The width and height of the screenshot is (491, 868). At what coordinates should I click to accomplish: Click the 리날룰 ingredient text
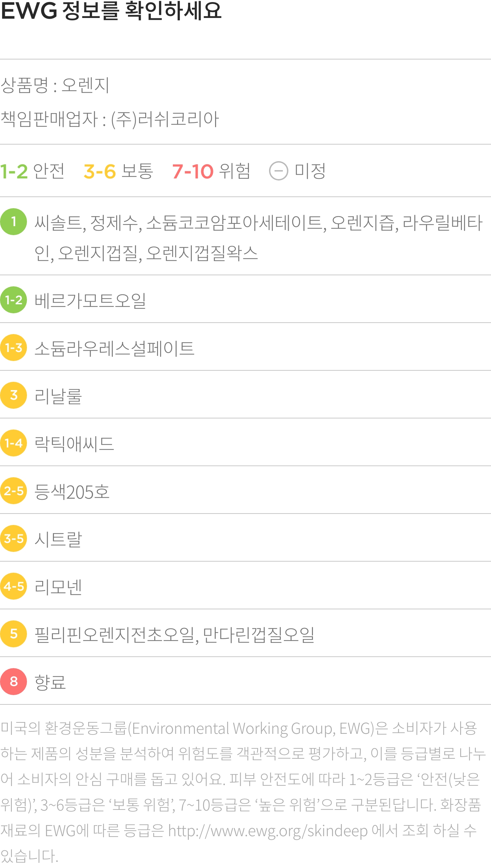pos(58,396)
